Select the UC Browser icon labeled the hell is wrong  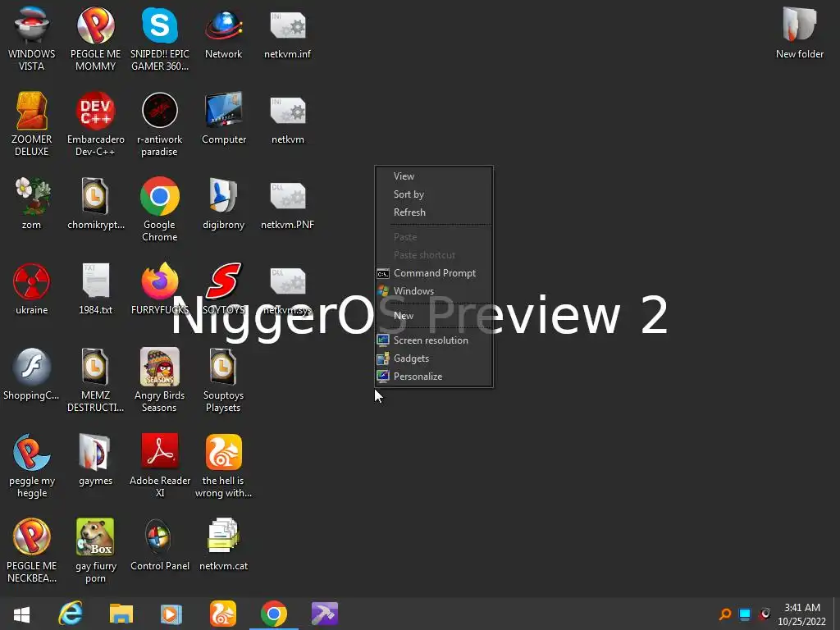[223, 466]
